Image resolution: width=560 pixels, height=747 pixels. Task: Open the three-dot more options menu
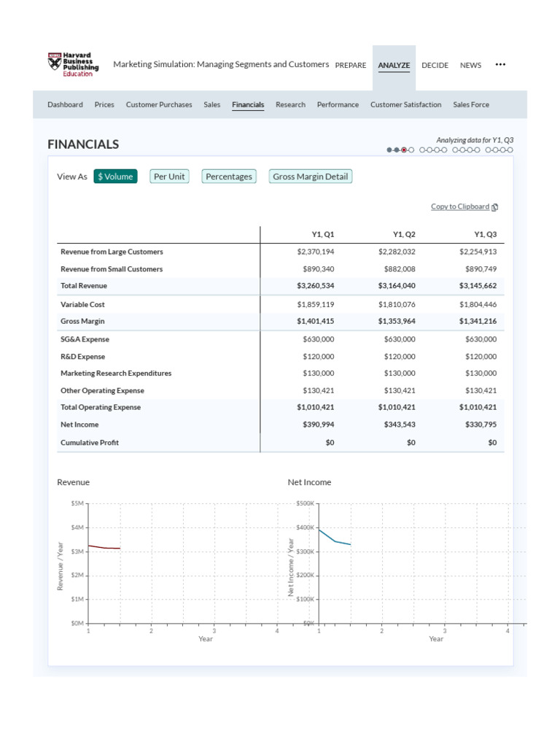(x=500, y=64)
